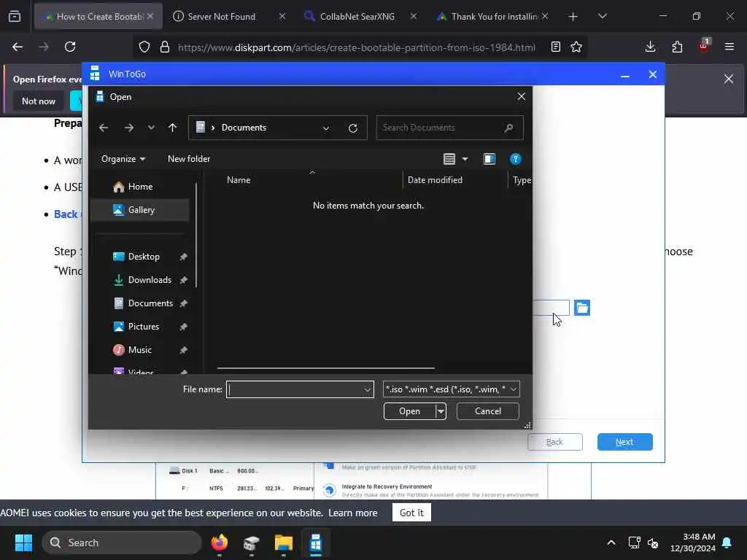Refresh the Documents folder view

tap(352, 128)
